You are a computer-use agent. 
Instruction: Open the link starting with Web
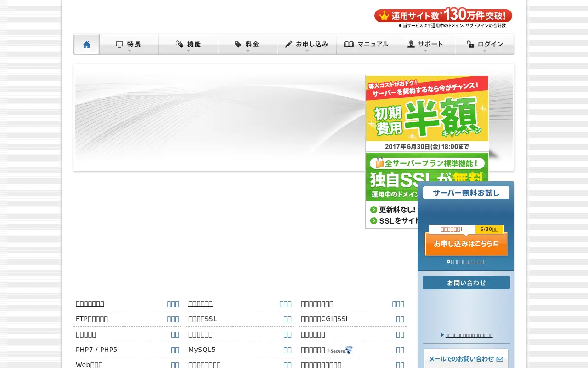point(89,365)
